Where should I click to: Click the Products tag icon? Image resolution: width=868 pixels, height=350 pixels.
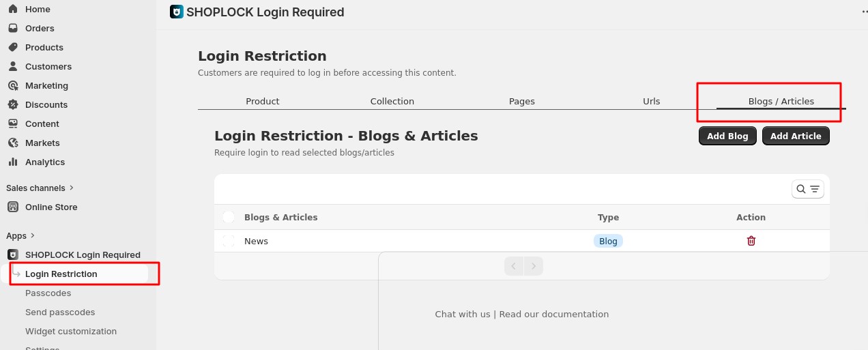12,48
